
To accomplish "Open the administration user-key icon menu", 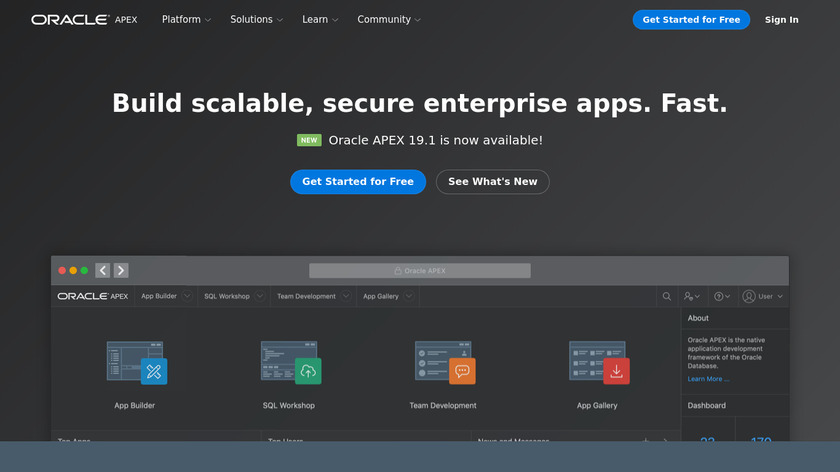I will [692, 296].
